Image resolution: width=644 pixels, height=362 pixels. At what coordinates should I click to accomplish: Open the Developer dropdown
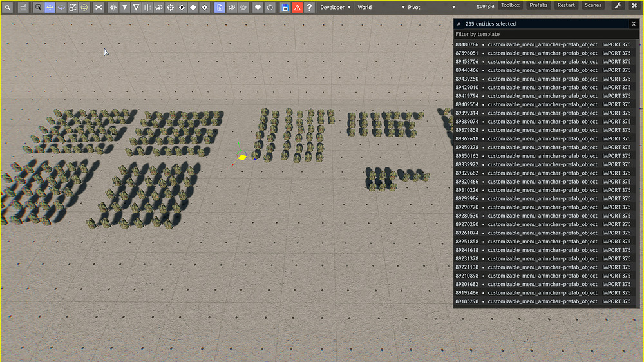[x=336, y=7]
